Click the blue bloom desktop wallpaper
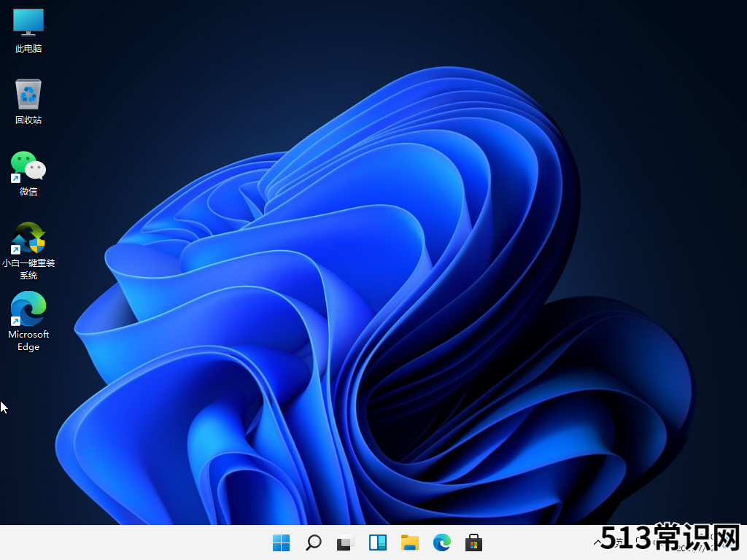The height and width of the screenshot is (560, 747). point(409,292)
